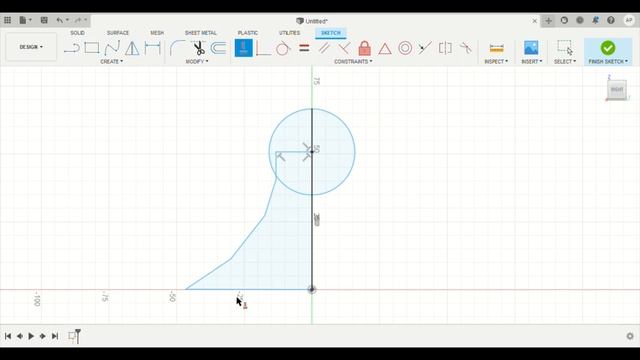Viewport: 640px width, 360px height.
Task: Expand the INSERT menu
Action: click(531, 62)
